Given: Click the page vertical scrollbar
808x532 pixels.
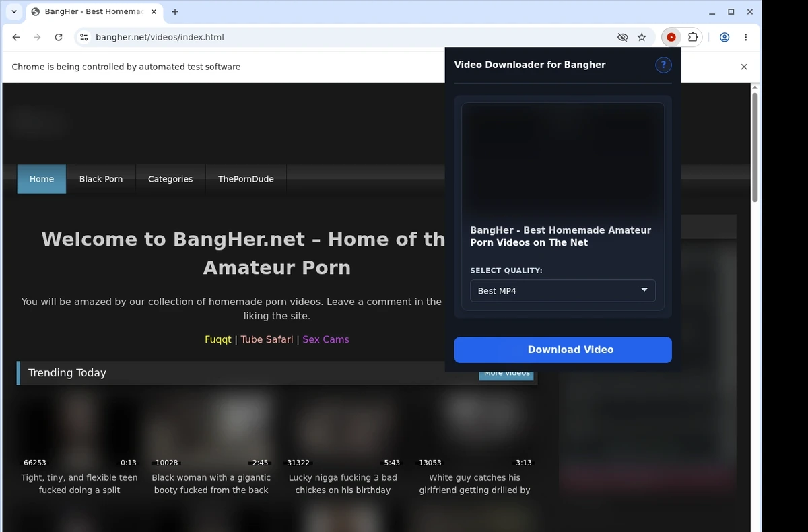Looking at the screenshot, I should coord(755,147).
